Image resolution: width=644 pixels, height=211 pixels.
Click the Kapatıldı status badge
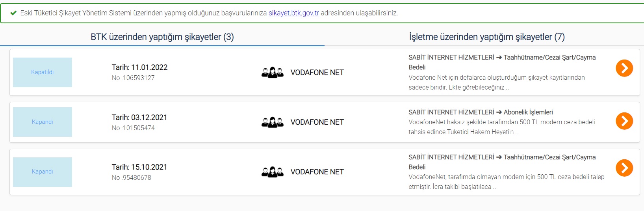[x=43, y=72]
